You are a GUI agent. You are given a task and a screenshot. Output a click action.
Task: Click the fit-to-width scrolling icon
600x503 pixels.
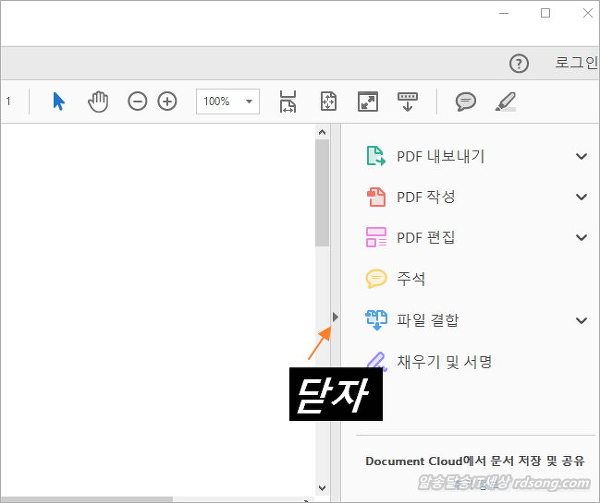point(288,101)
